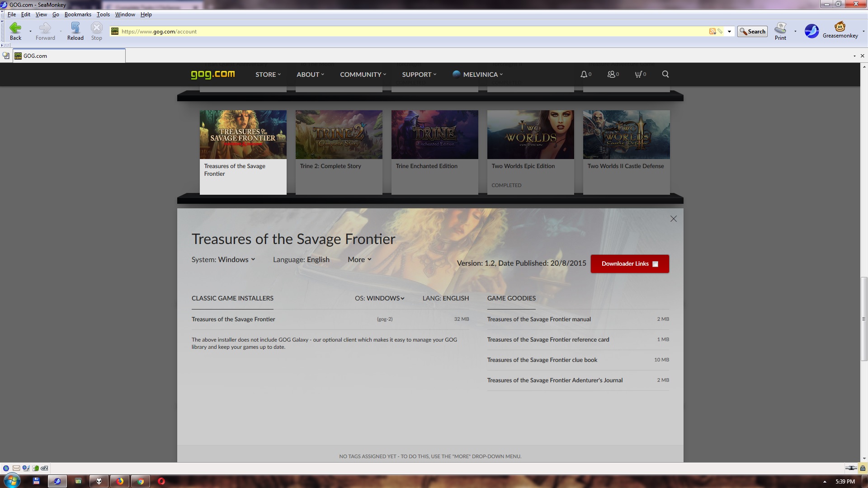Click the SeaMonkey throbber logo
Viewport: 868px width, 488px height.
point(811,31)
